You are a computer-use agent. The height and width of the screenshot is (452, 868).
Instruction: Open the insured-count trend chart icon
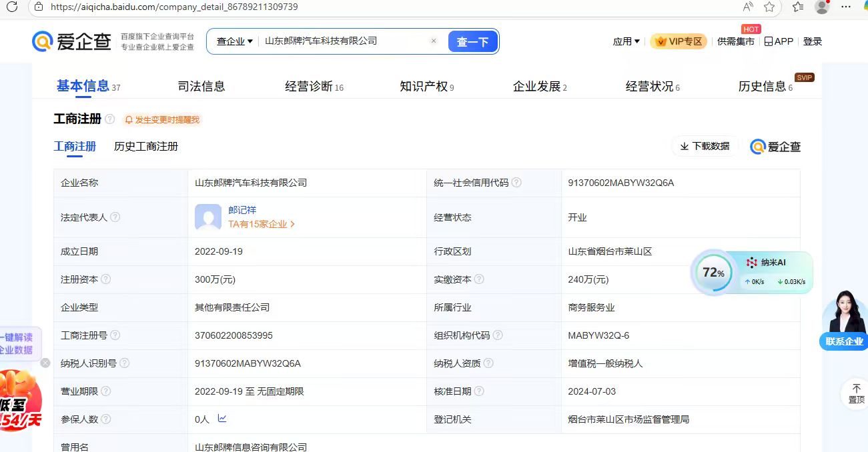pyautogui.click(x=222, y=419)
